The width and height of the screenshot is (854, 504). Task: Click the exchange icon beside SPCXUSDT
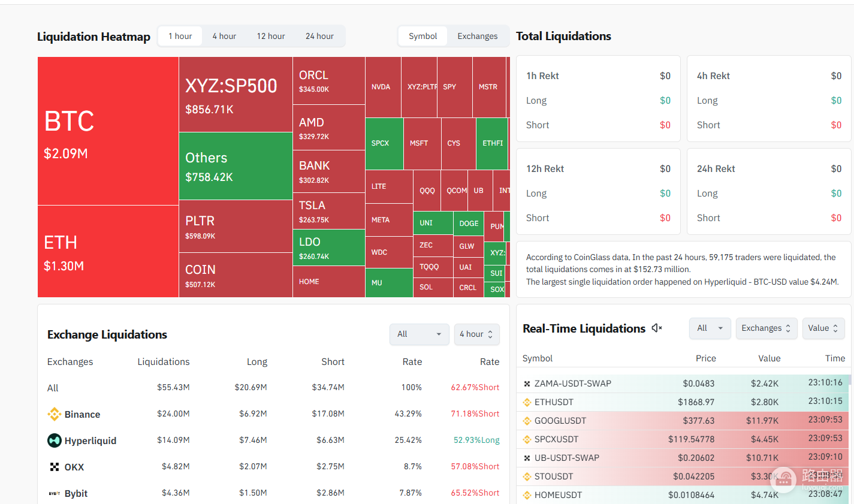(527, 439)
